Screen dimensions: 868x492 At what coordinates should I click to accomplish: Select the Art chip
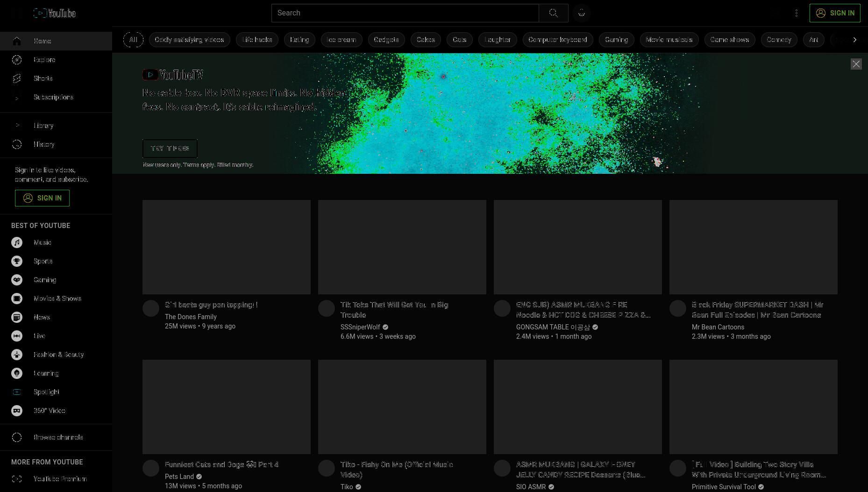[814, 40]
